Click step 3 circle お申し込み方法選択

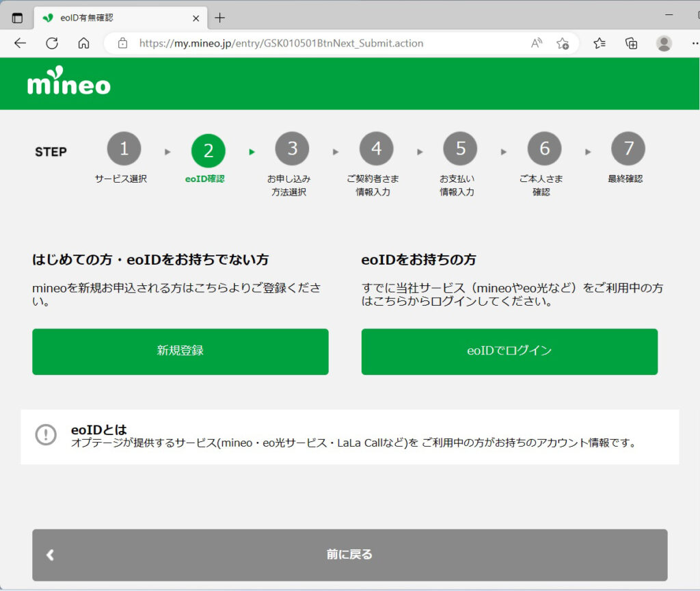292,148
